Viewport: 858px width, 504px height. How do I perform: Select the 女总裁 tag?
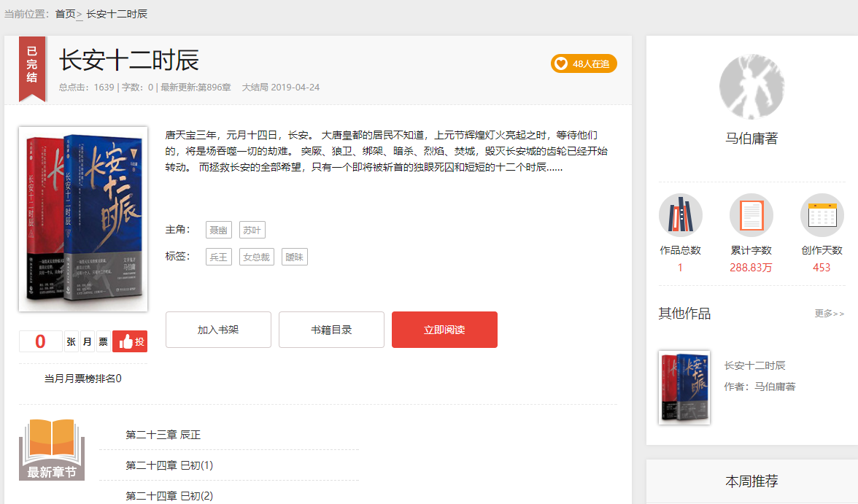[x=256, y=257]
